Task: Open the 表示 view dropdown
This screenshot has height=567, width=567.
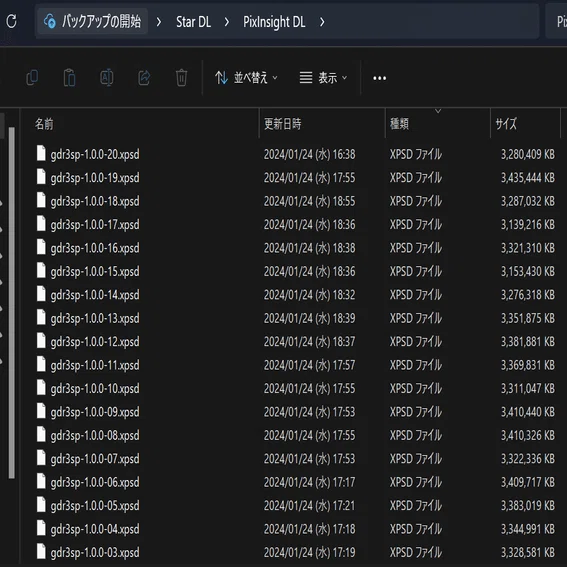Action: (x=323, y=78)
